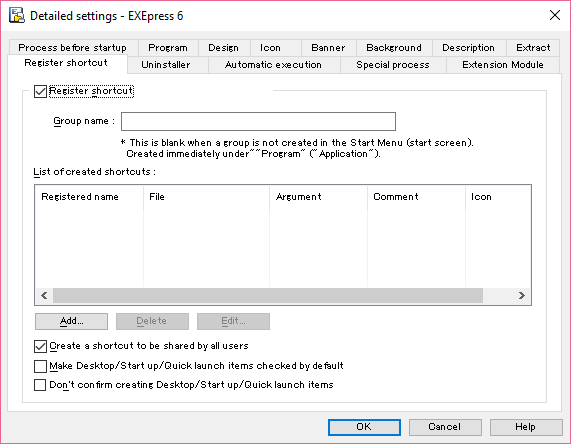This screenshot has width=571, height=444.
Task: Open the Description tab
Action: (x=468, y=48)
